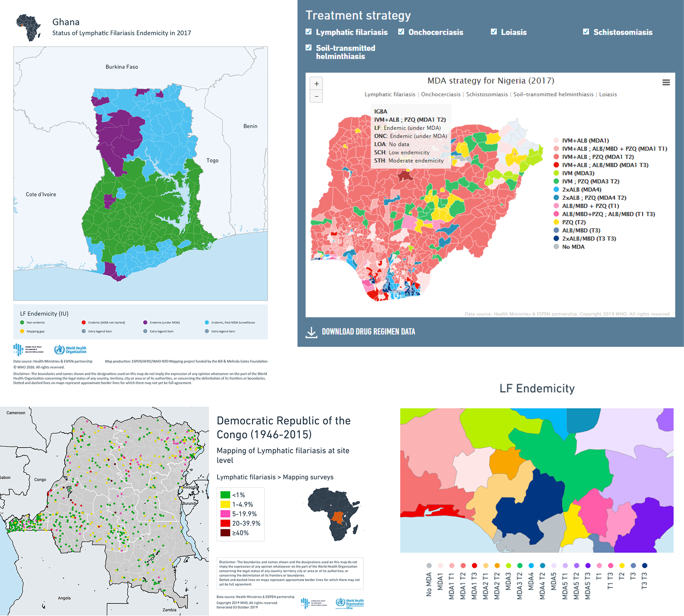Click Lymphatic filariasis > Mapping surveys breadcrumb
Viewport: 684px width, 616px height.
point(275,477)
